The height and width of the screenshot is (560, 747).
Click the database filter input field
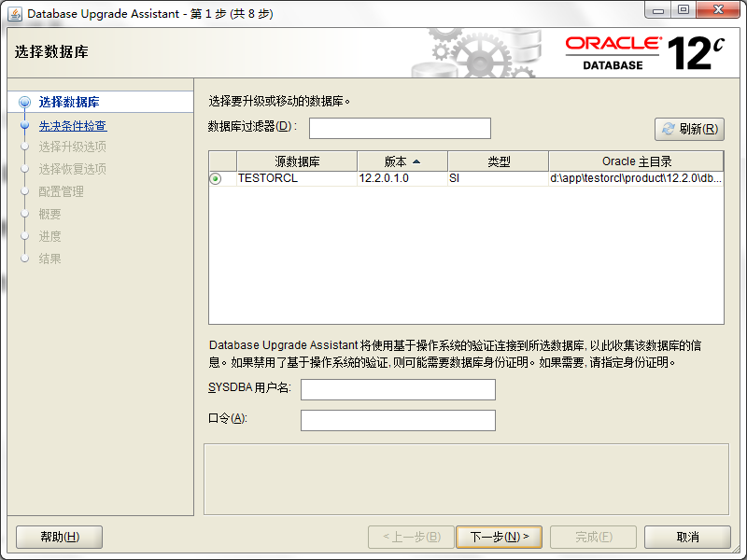tap(400, 128)
